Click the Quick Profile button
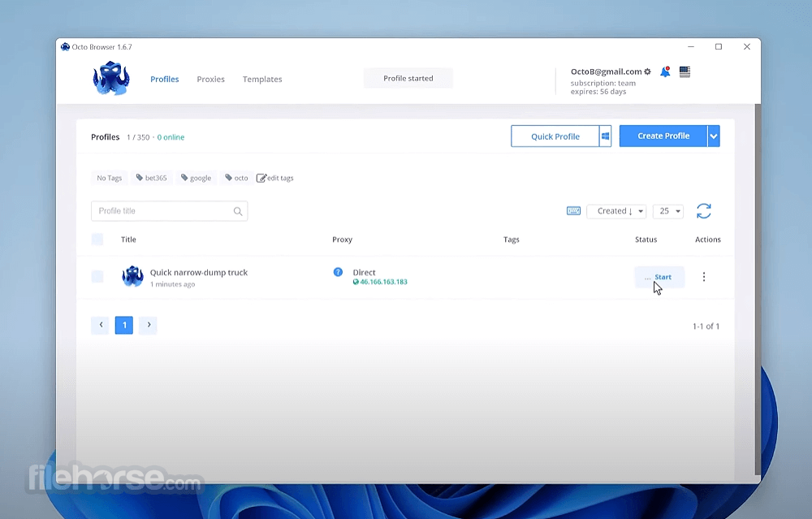812x519 pixels. [x=555, y=136]
